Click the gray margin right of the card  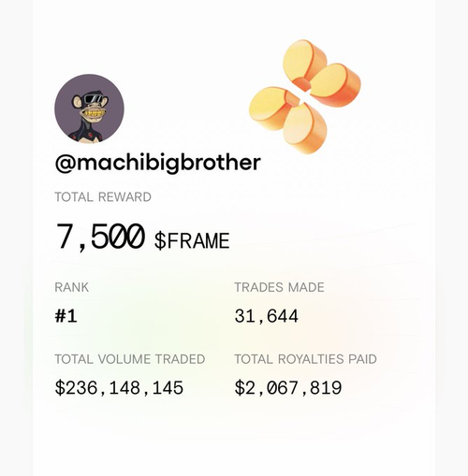coord(452,238)
